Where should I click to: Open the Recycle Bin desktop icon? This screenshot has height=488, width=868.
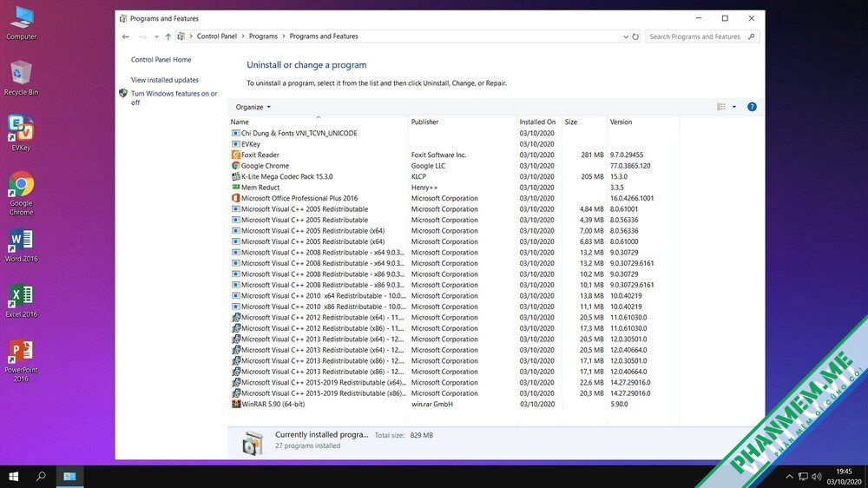[21, 78]
